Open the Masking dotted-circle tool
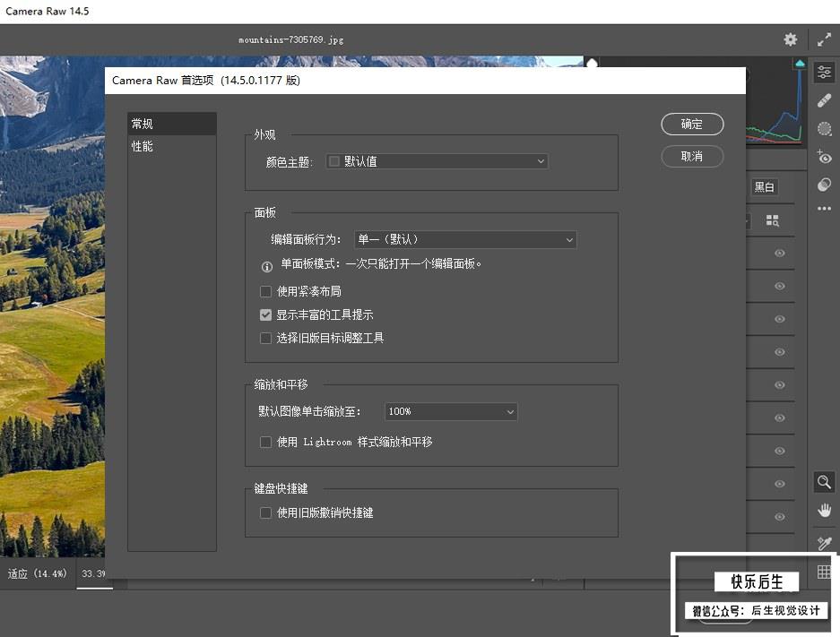Viewport: 840px width, 637px height. pos(824,128)
